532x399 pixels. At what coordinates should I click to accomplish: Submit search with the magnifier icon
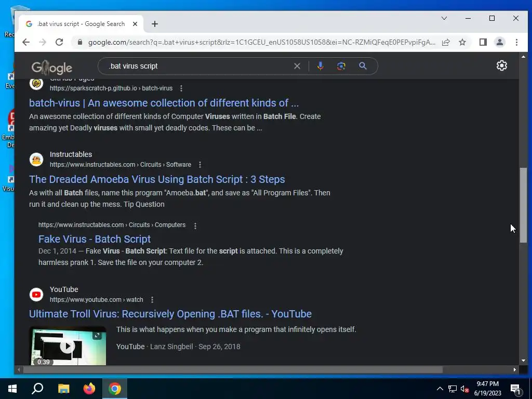click(x=363, y=66)
